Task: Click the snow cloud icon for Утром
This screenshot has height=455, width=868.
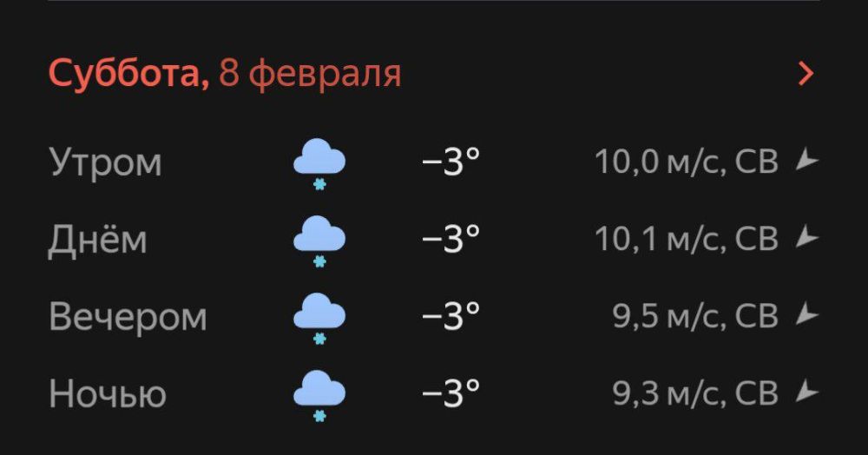Action: (x=319, y=163)
